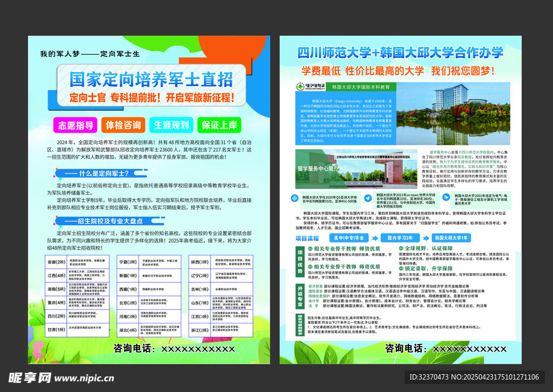Screen dimensions: 553x392
Task: Click the title 四川师范大学+韩国大邱大学合作办学
Action: point(400,52)
